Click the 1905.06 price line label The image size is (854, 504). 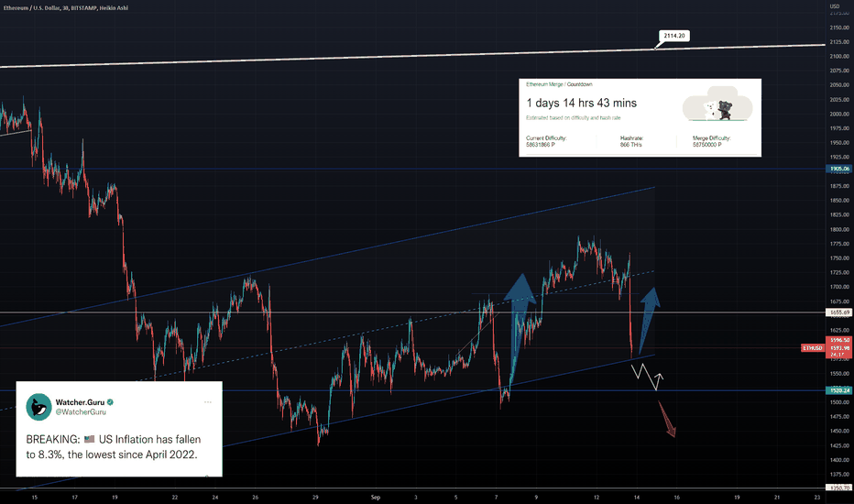839,169
